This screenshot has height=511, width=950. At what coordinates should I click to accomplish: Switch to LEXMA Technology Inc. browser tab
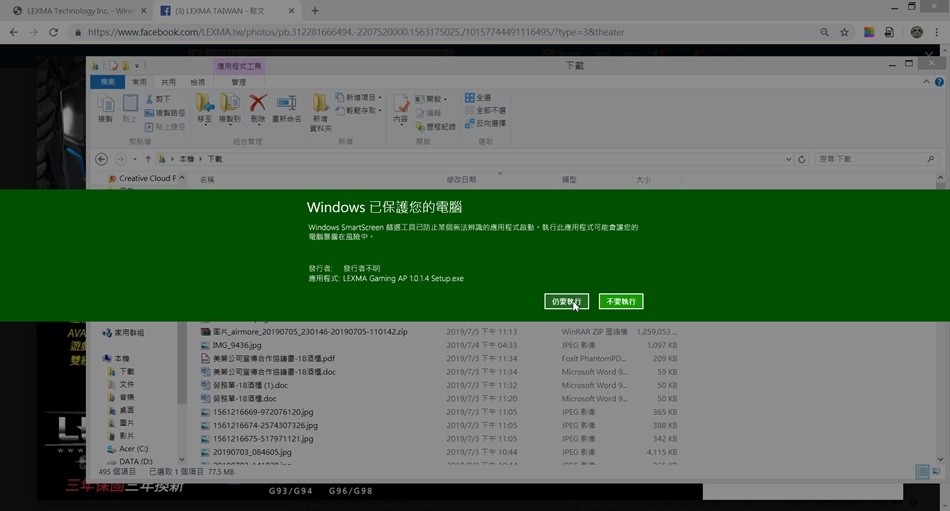(x=78, y=11)
